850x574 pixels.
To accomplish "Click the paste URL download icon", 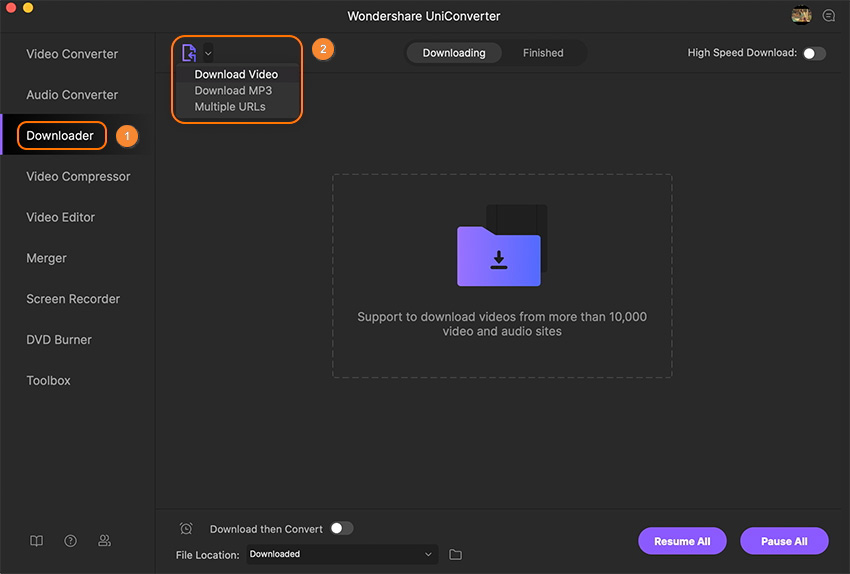I will click(189, 53).
